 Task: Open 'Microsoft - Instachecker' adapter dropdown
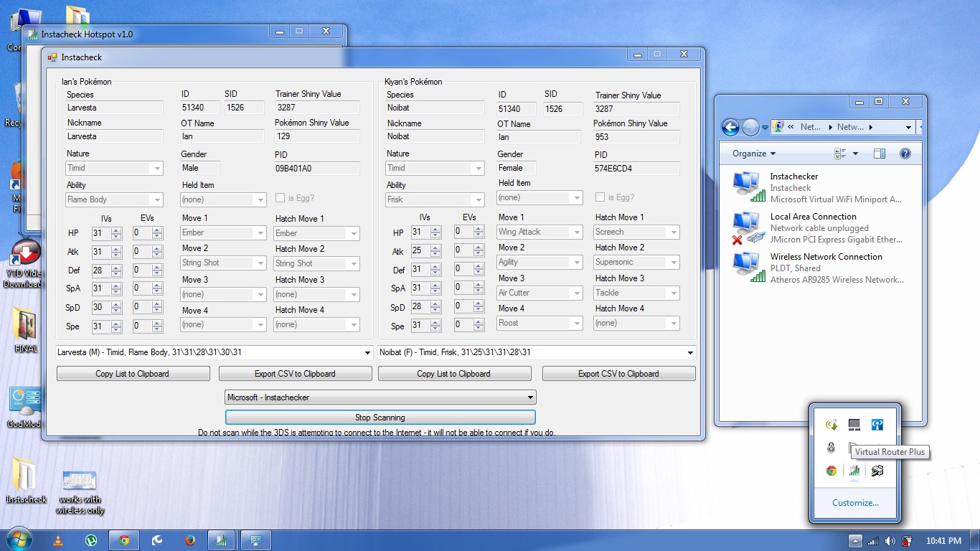coord(530,397)
